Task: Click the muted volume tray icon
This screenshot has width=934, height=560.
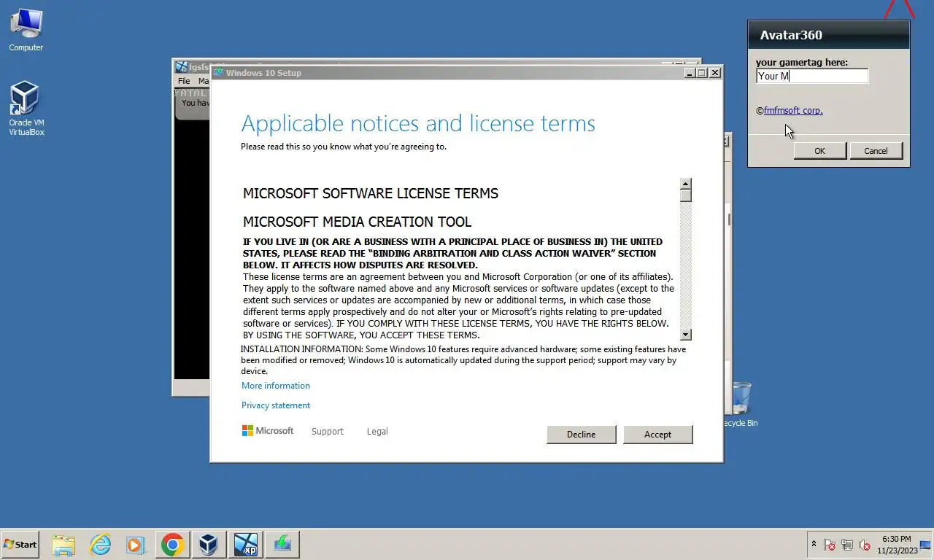Action: point(865,545)
